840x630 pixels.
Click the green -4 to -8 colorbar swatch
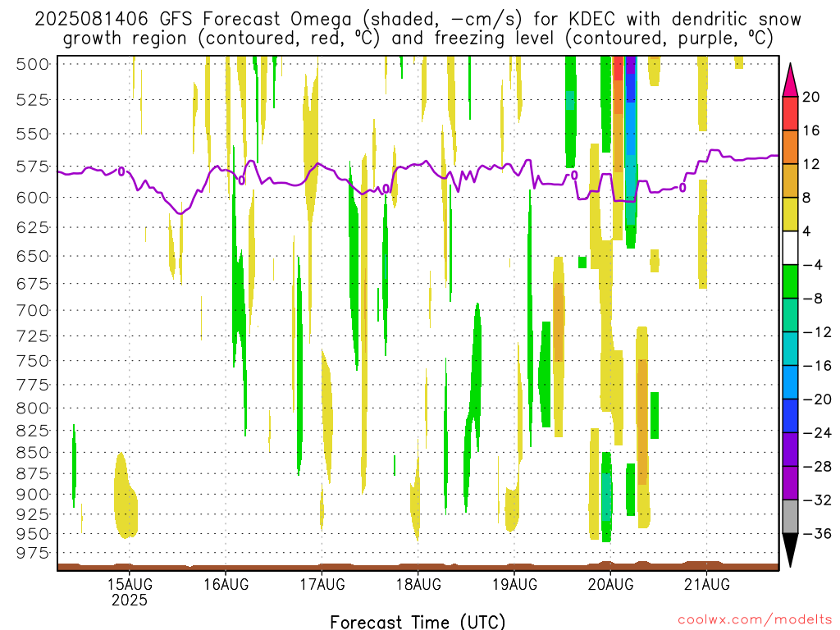(790, 282)
